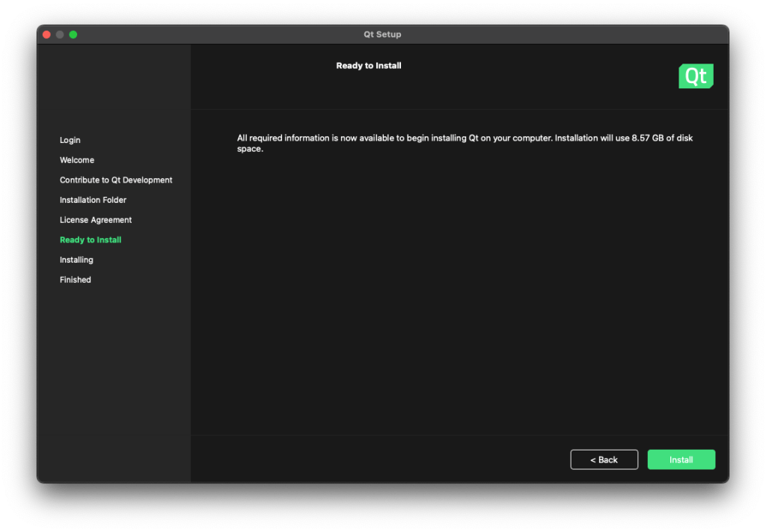Click the installation information paragraph
Image resolution: width=766 pixels, height=532 pixels.
pos(419,138)
